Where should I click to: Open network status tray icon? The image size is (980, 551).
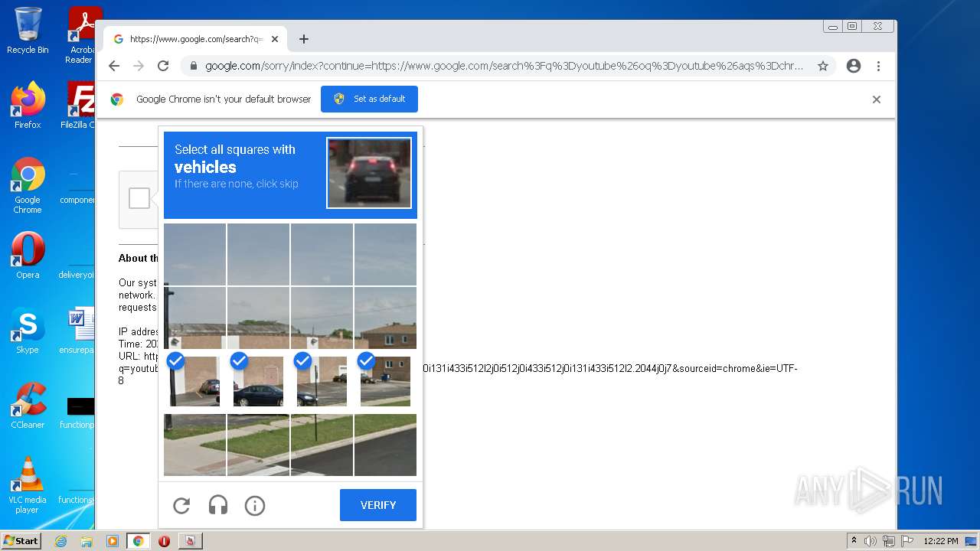tap(889, 541)
